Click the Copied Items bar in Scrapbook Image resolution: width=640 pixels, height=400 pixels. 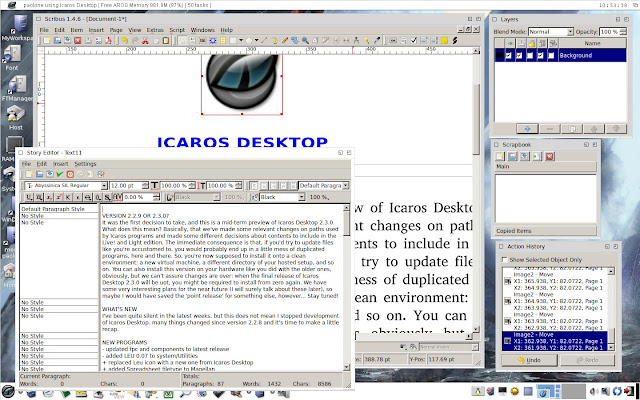point(546,231)
